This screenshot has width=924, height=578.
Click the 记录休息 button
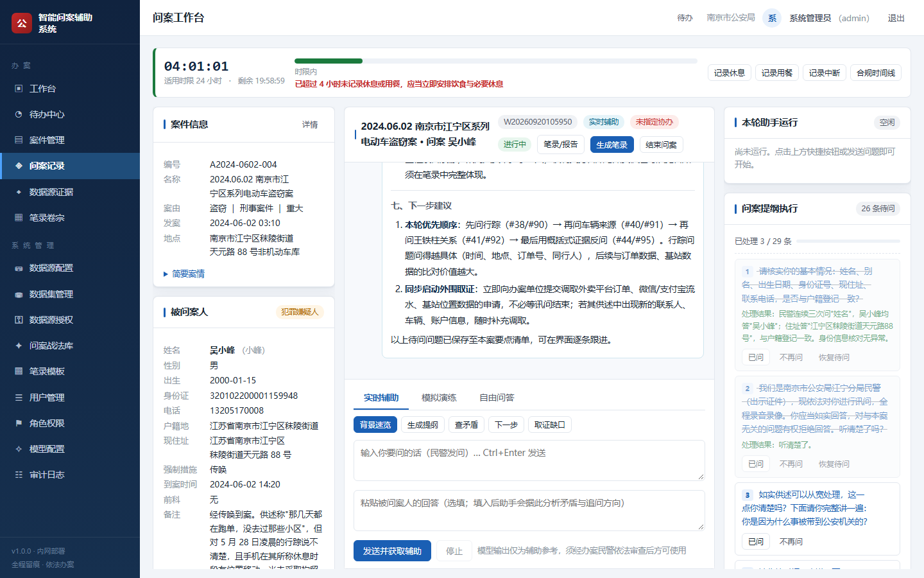click(x=730, y=73)
